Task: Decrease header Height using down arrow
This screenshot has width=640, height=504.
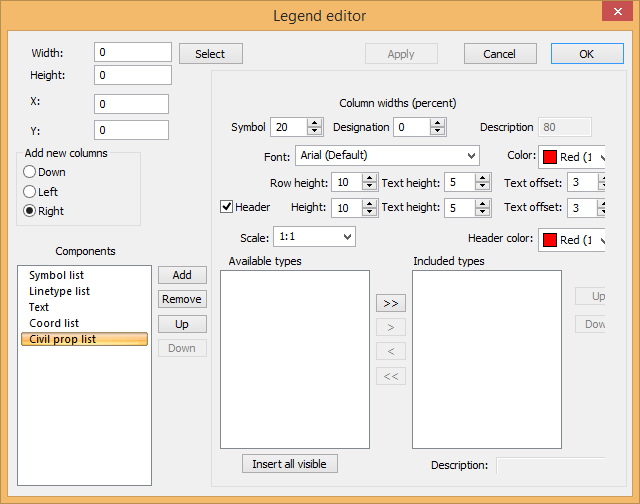Action: (x=371, y=212)
